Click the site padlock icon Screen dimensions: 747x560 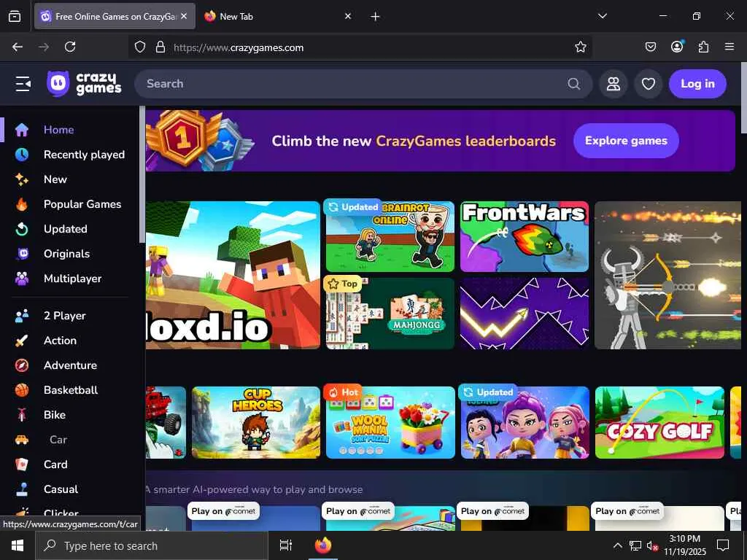click(160, 47)
